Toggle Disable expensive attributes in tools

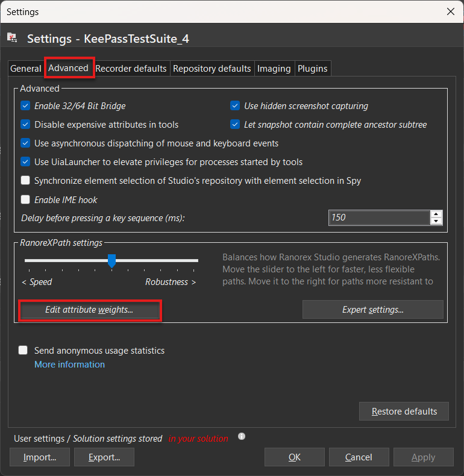[x=25, y=125]
